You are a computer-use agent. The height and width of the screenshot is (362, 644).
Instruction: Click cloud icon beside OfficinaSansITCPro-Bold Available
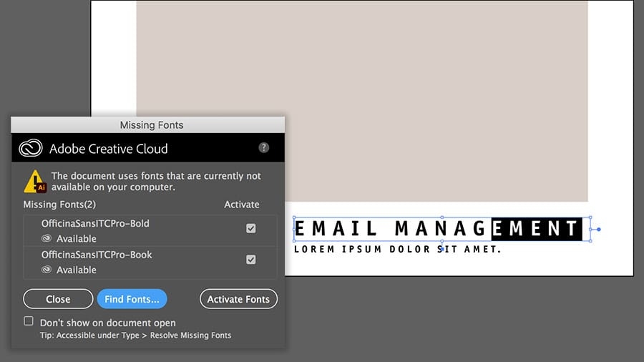[x=47, y=238]
